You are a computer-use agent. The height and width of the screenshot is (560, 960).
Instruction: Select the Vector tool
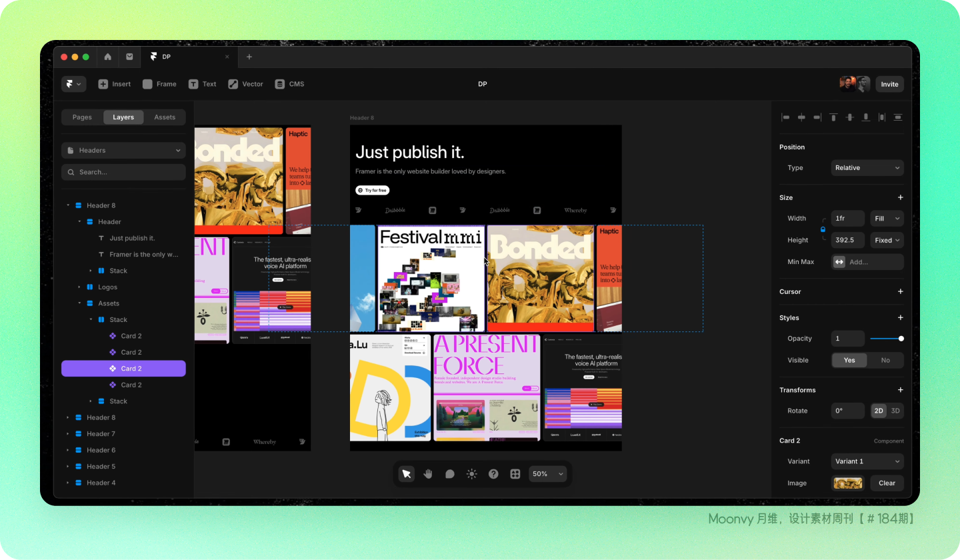tap(245, 84)
